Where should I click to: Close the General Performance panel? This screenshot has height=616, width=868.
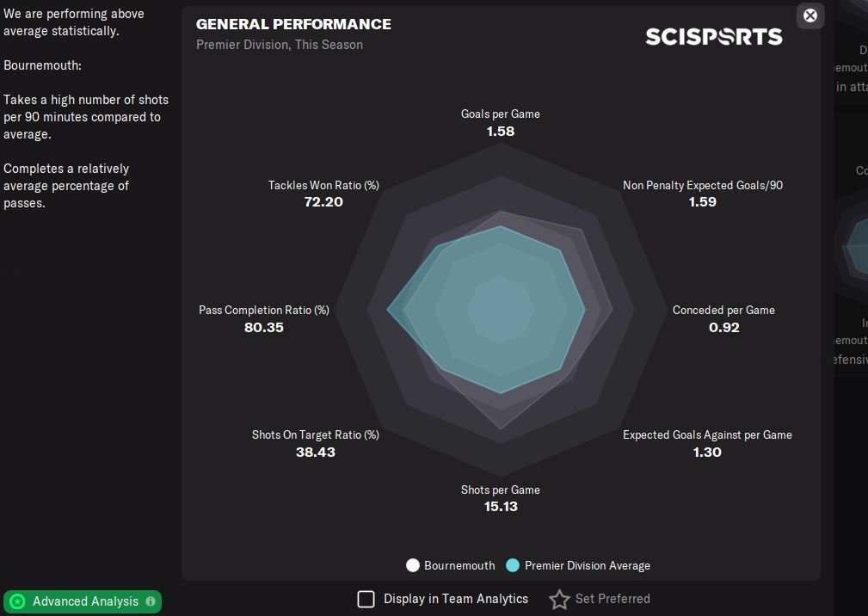click(x=810, y=15)
